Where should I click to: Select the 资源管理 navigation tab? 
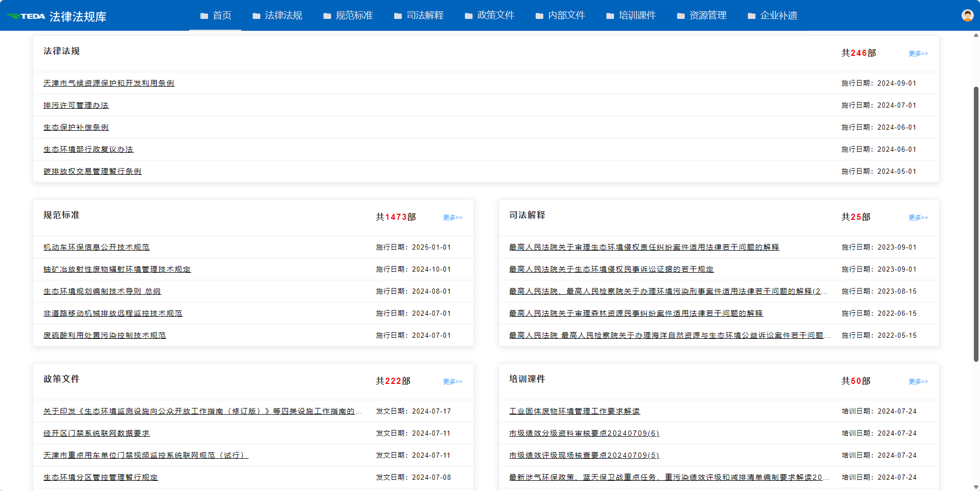[x=702, y=15]
